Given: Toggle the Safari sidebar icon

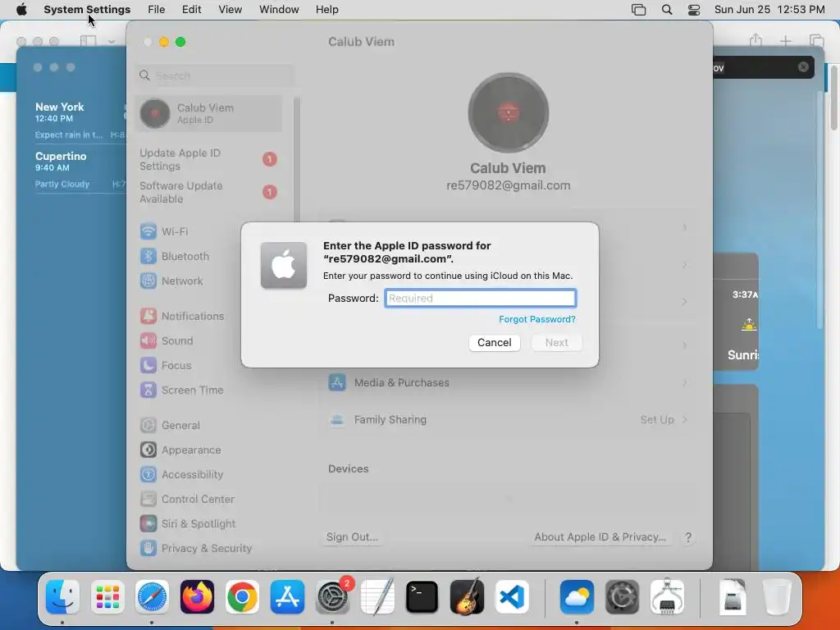Looking at the screenshot, I should (x=89, y=41).
